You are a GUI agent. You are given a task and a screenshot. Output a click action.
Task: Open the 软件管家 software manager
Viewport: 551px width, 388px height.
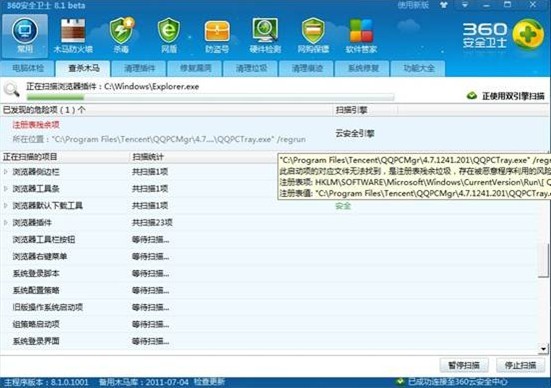(361, 36)
